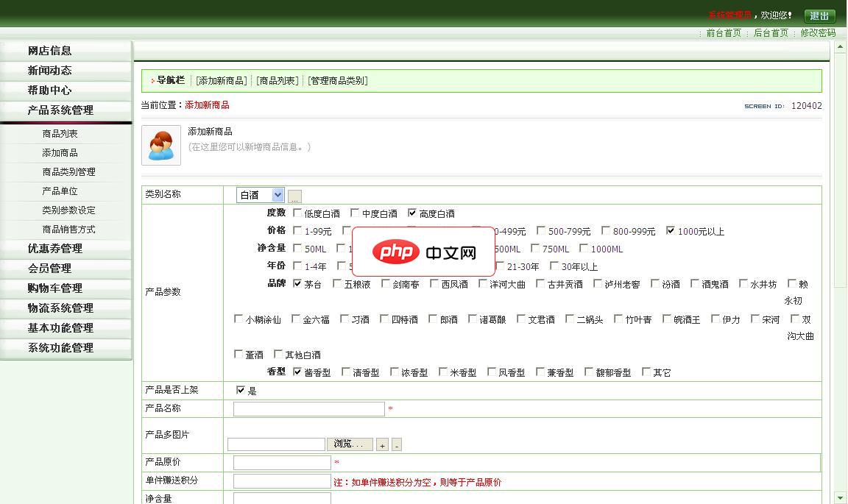The image size is (848, 504).
Task: Click the 退出 button at top right
Action: pos(819,15)
